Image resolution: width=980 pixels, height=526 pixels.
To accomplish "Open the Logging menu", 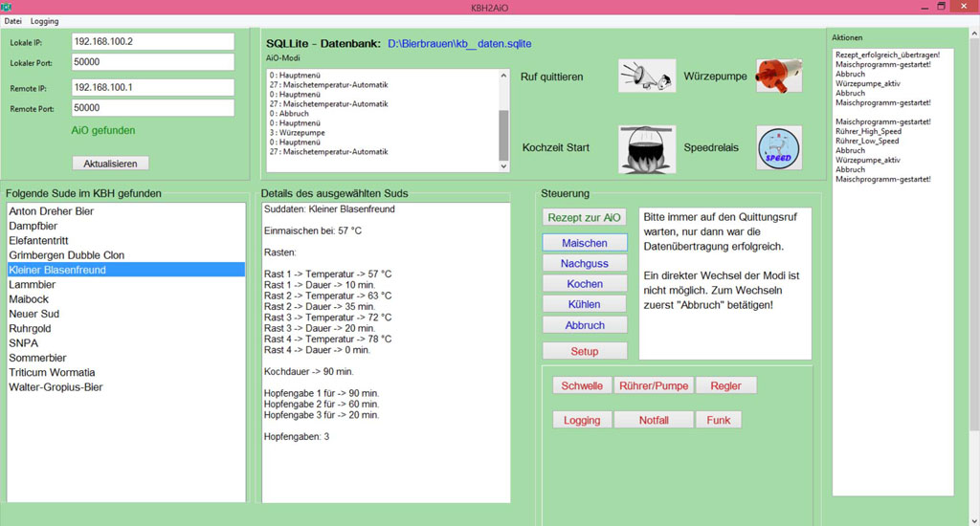I will 44,20.
